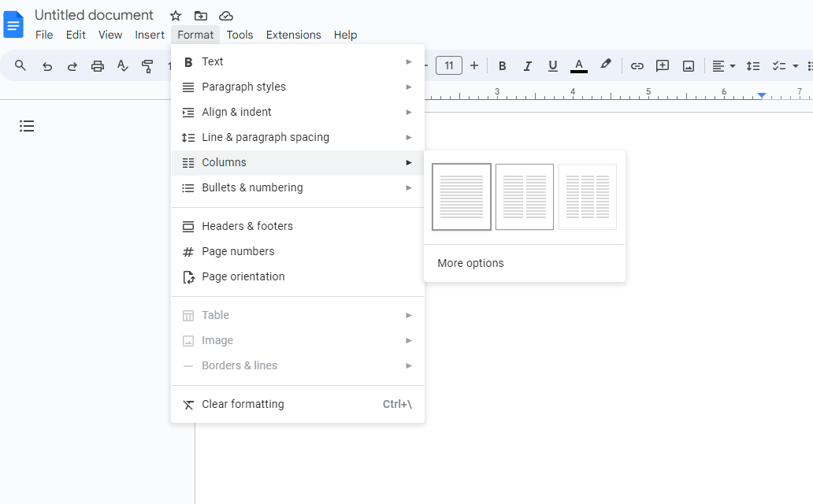
Task: Open the text color picker
Action: pyautogui.click(x=578, y=66)
